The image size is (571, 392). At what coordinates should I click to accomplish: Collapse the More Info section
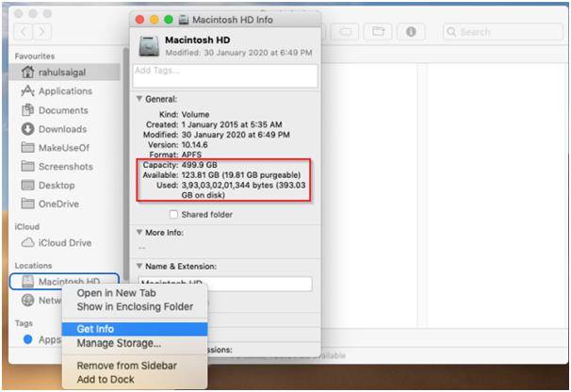coord(139,232)
